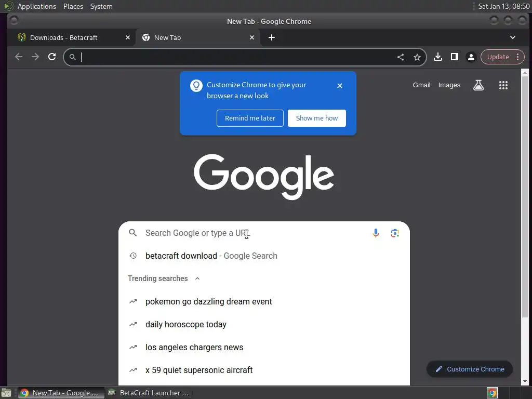This screenshot has height=399, width=532.
Task: Click the Chrome icon in the system tray
Action: coord(492,393)
